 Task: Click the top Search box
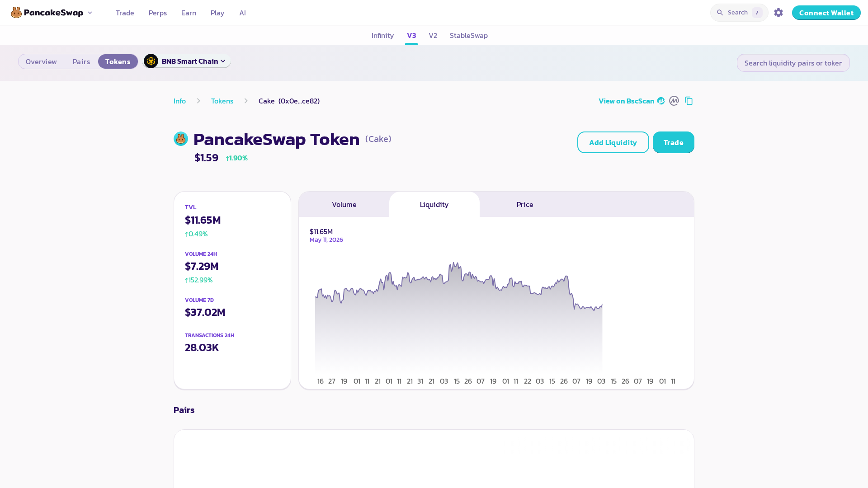[739, 13]
